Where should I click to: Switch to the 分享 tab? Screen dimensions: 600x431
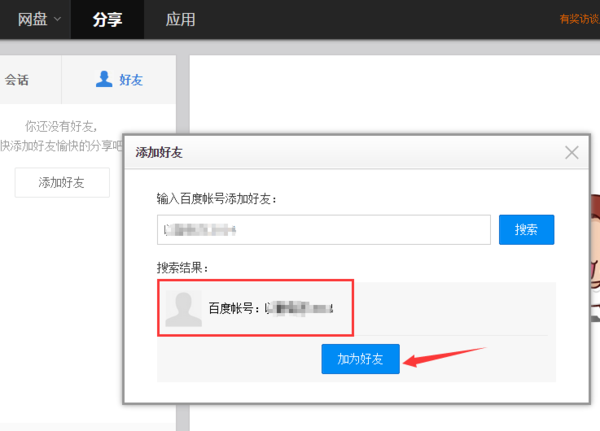pyautogui.click(x=107, y=19)
